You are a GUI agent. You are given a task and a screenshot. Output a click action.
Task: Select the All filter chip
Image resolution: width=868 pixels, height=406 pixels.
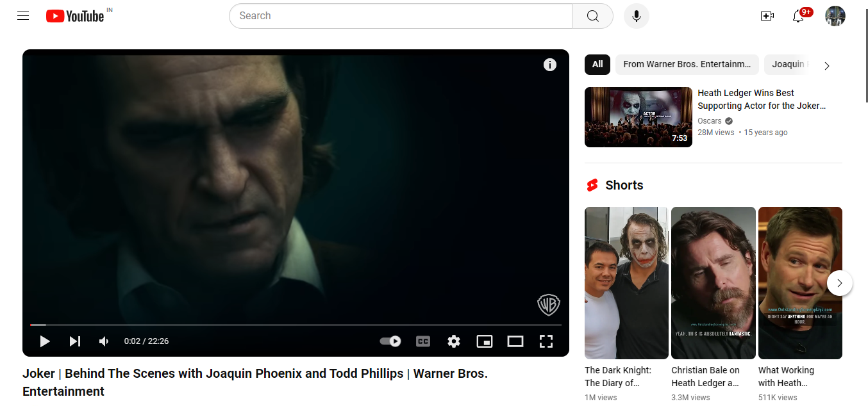pos(597,64)
